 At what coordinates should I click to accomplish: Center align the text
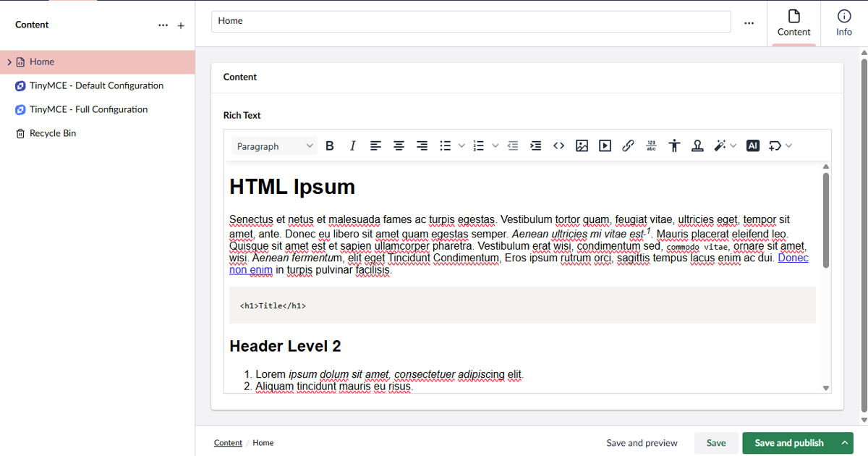coord(399,145)
